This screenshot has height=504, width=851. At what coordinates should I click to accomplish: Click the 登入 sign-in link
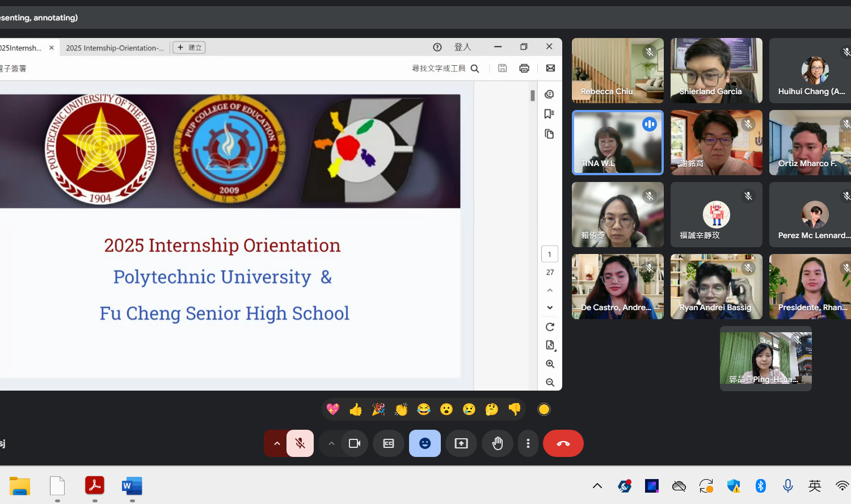point(462,47)
